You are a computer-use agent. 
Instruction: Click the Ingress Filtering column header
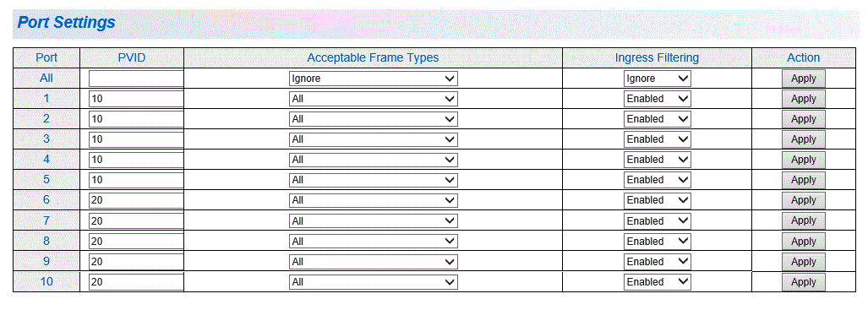pyautogui.click(x=657, y=57)
